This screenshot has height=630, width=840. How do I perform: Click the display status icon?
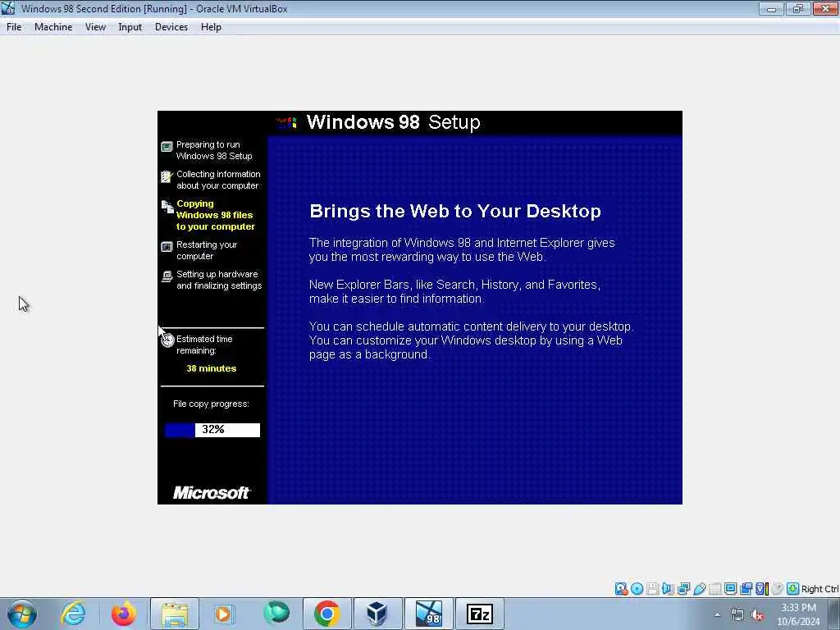click(730, 589)
